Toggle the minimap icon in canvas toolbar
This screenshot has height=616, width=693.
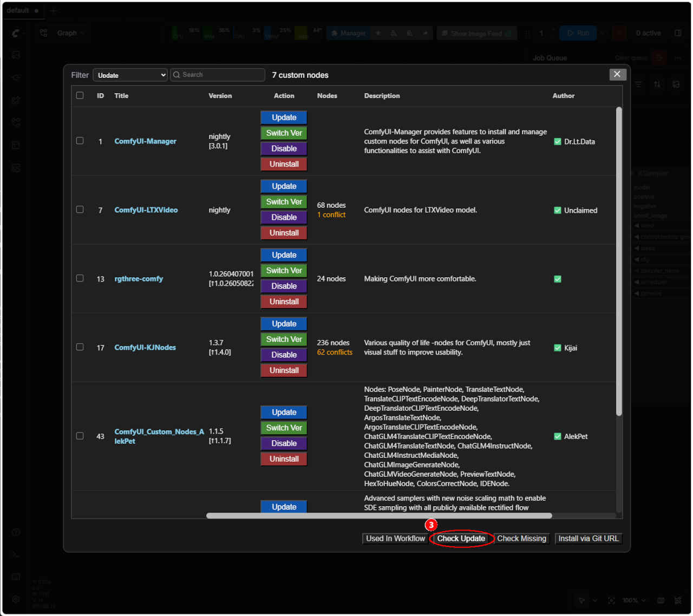(x=661, y=600)
